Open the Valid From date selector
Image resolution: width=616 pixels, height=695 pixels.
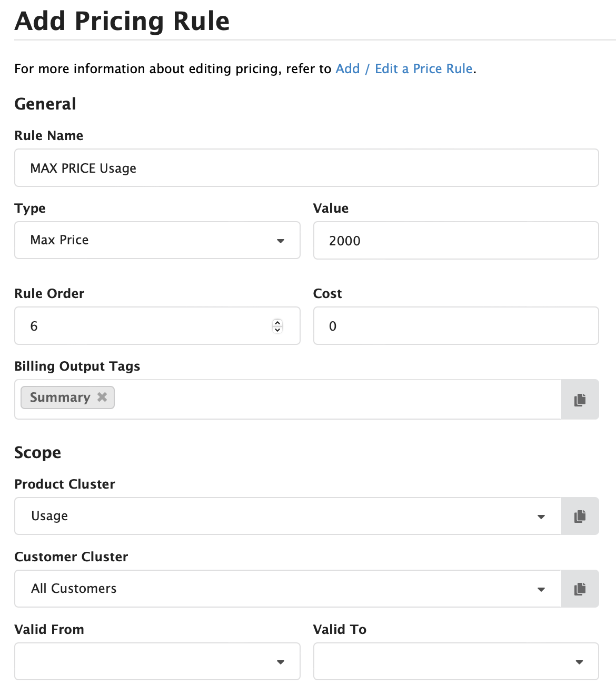[x=157, y=662]
